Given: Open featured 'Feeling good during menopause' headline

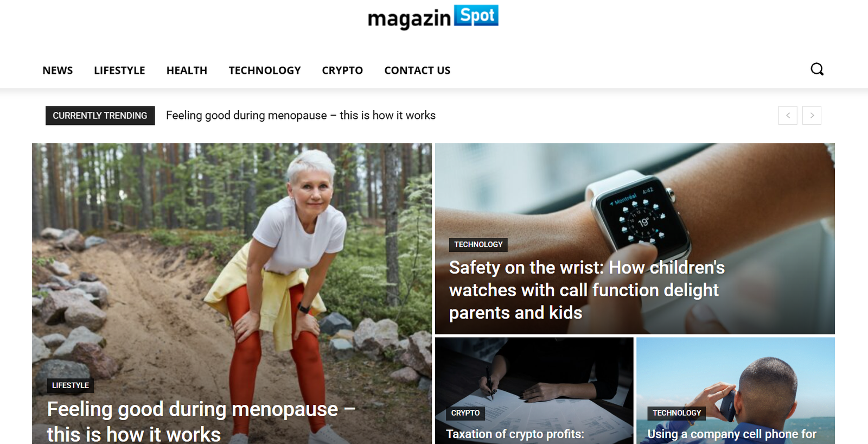Looking at the screenshot, I should click(201, 421).
